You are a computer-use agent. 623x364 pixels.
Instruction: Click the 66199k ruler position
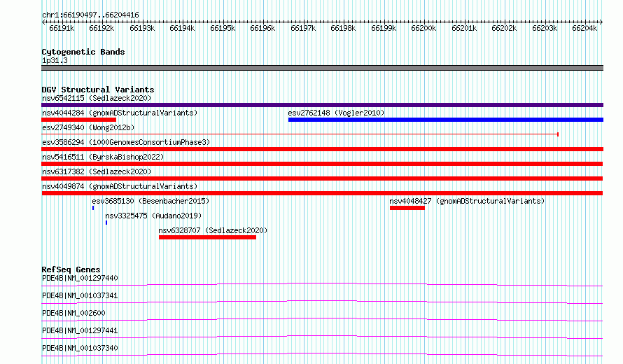[384, 28]
